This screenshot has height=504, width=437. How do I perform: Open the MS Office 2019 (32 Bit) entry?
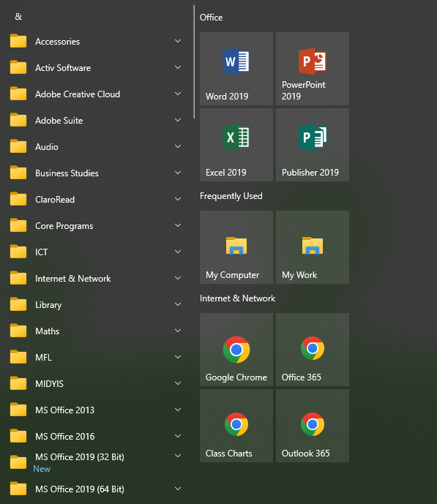[96, 462]
